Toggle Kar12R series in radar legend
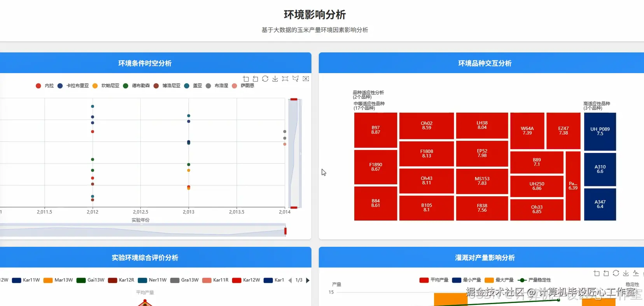Viewport: 644px width, 306px height. pyautogui.click(x=121, y=280)
